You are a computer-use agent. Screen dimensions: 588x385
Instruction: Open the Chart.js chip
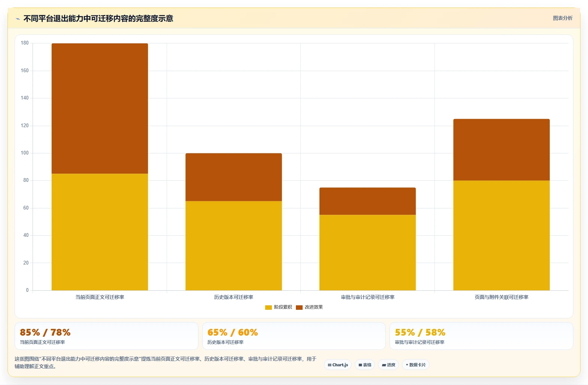338,365
